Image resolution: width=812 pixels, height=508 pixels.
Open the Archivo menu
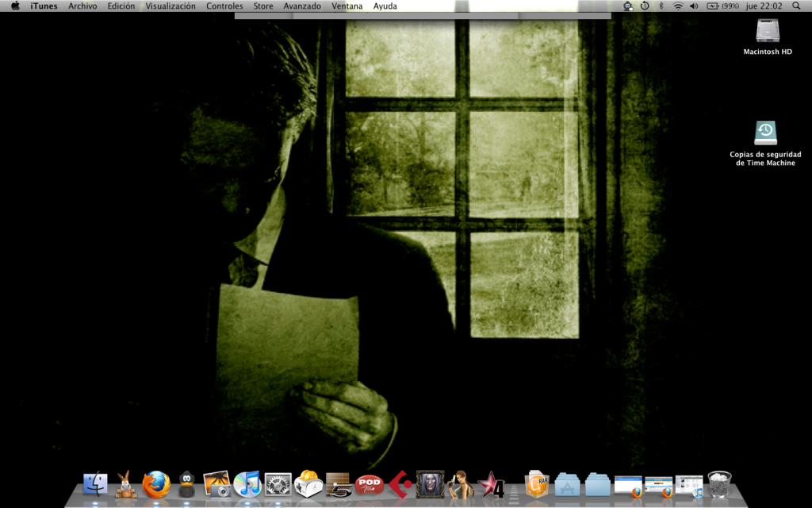pos(82,6)
